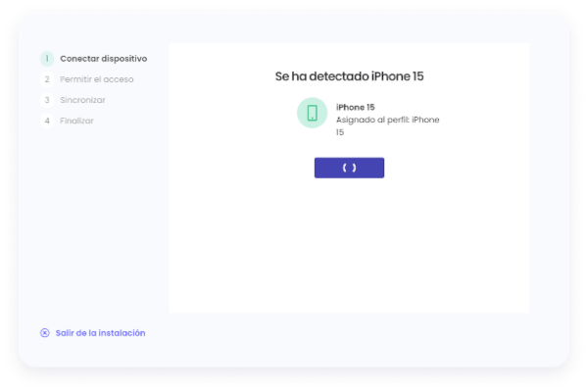This screenshot has height=392, width=588.
Task: Click the word instalación in the exit link
Action: pyautogui.click(x=122, y=333)
